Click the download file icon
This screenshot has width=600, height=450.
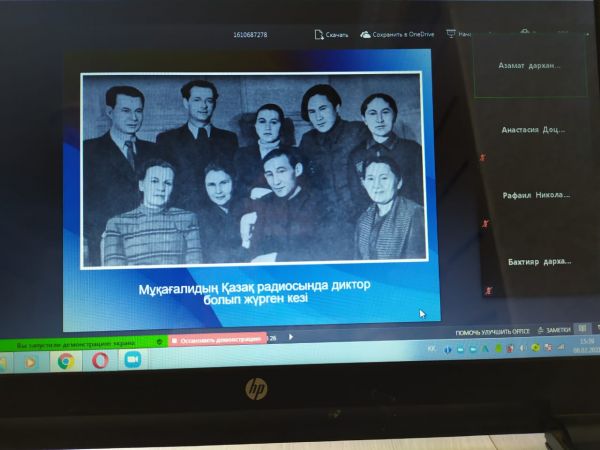[319, 34]
